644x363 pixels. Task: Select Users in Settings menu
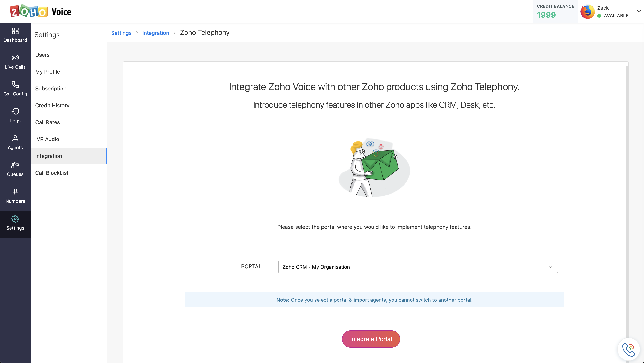coord(42,55)
